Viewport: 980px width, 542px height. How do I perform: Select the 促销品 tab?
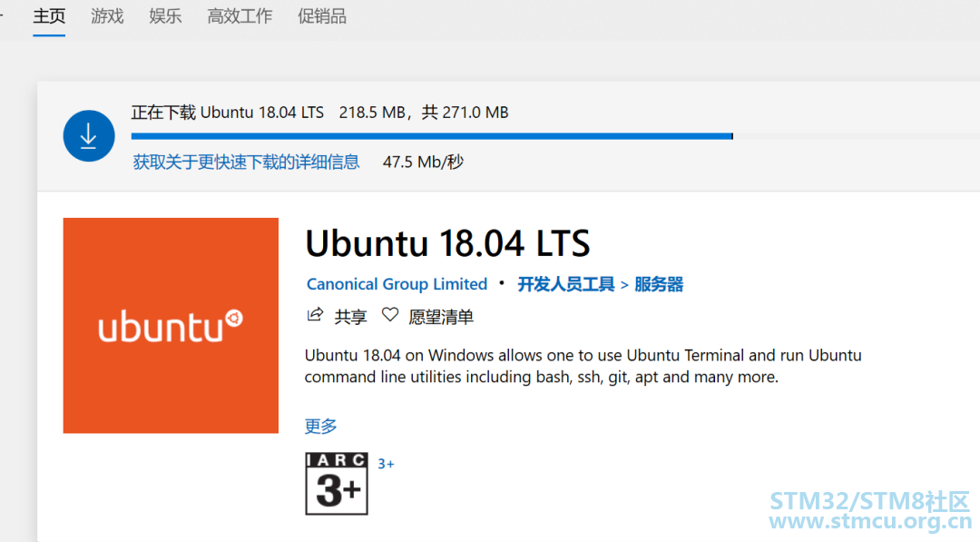click(x=322, y=16)
